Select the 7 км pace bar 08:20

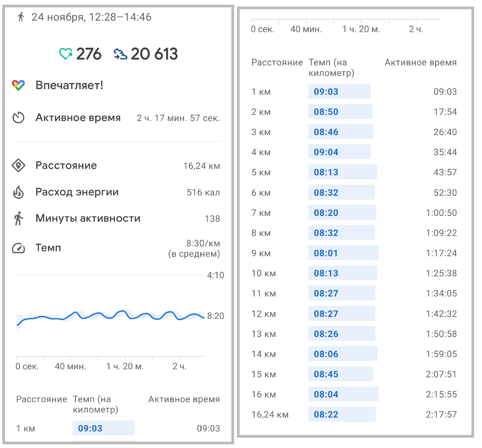[x=342, y=212]
